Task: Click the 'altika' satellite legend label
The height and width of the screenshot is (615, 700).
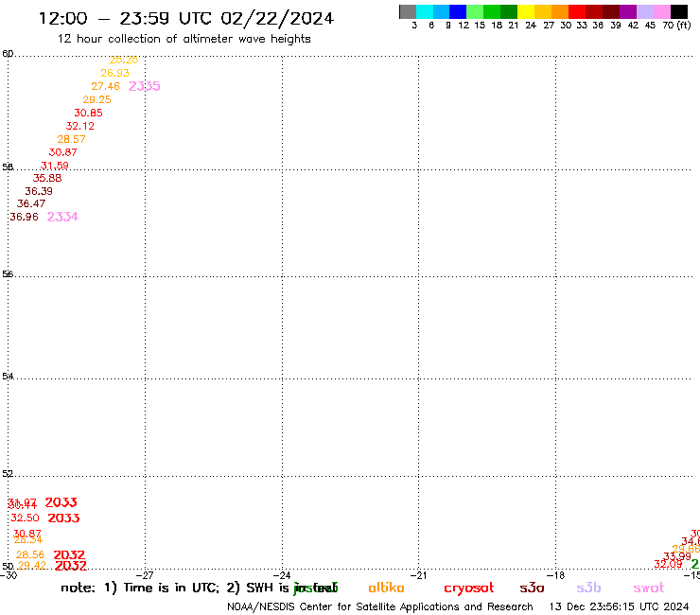Action: 386,588
